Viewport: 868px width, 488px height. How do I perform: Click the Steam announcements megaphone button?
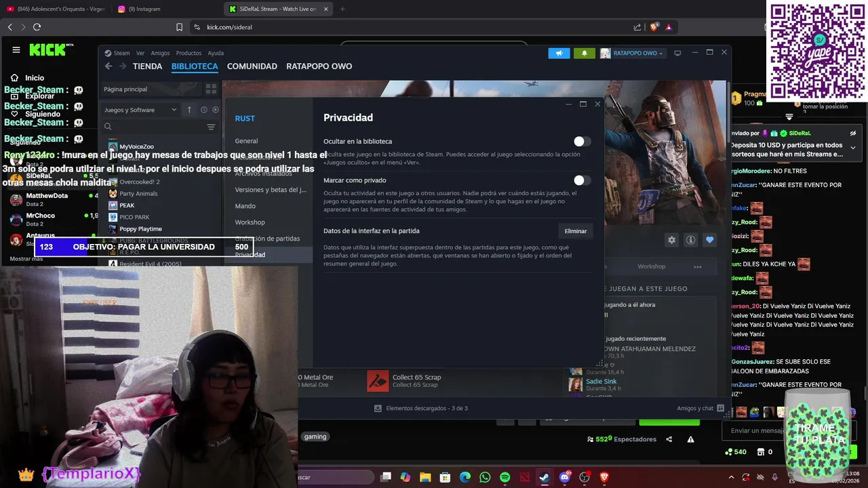click(559, 53)
